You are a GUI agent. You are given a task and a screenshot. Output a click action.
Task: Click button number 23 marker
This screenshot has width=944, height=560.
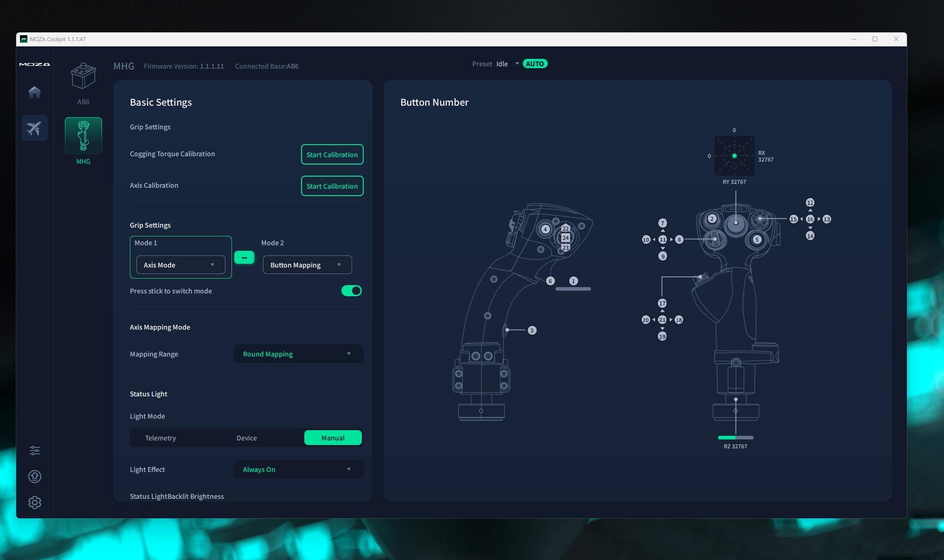565,248
